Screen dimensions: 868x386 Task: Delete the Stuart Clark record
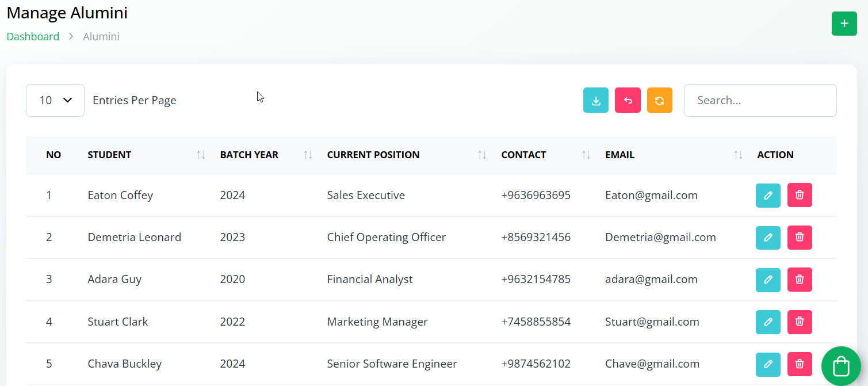click(800, 322)
